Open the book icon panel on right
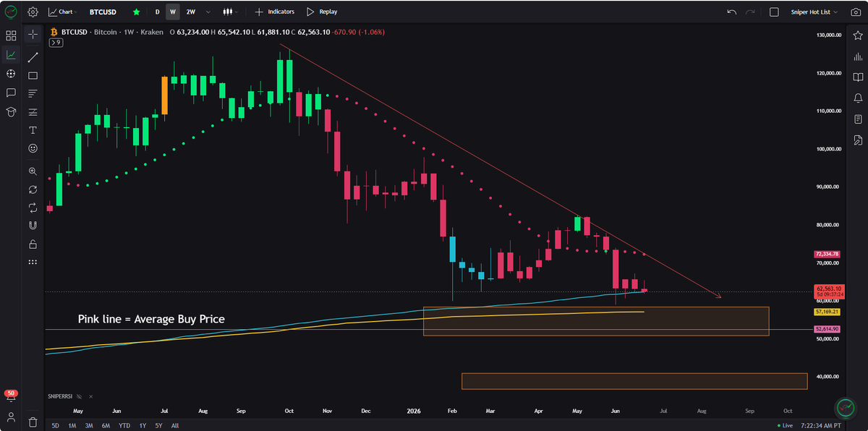The image size is (868, 431). point(858,77)
